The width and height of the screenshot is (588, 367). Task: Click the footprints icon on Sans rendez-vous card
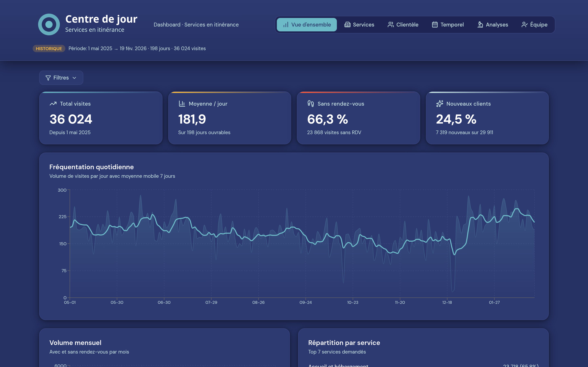(x=311, y=104)
